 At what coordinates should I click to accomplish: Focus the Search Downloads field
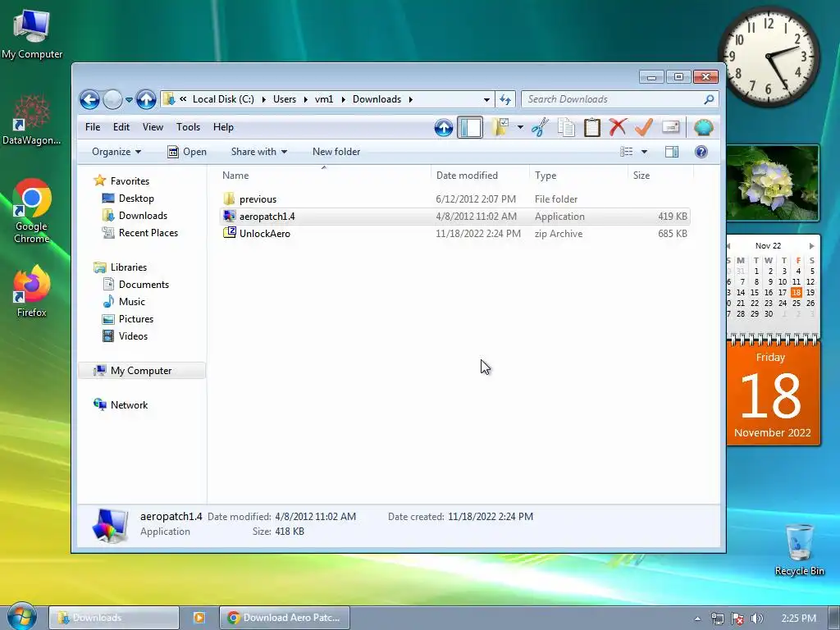tap(619, 99)
